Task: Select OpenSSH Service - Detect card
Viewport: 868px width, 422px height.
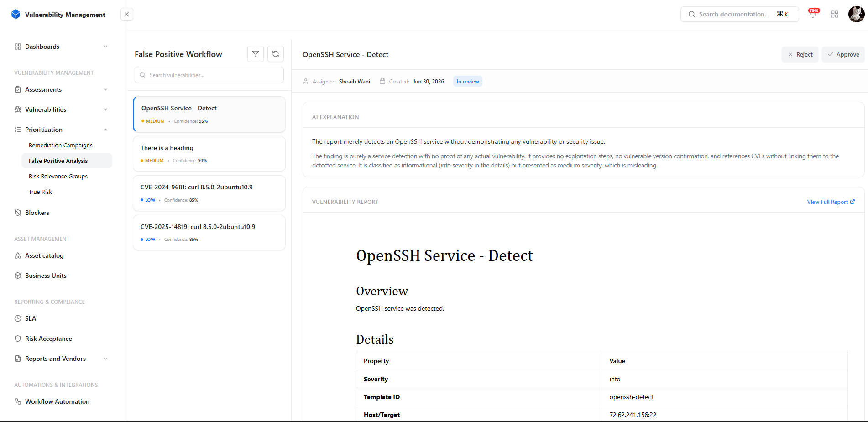Action: point(209,114)
